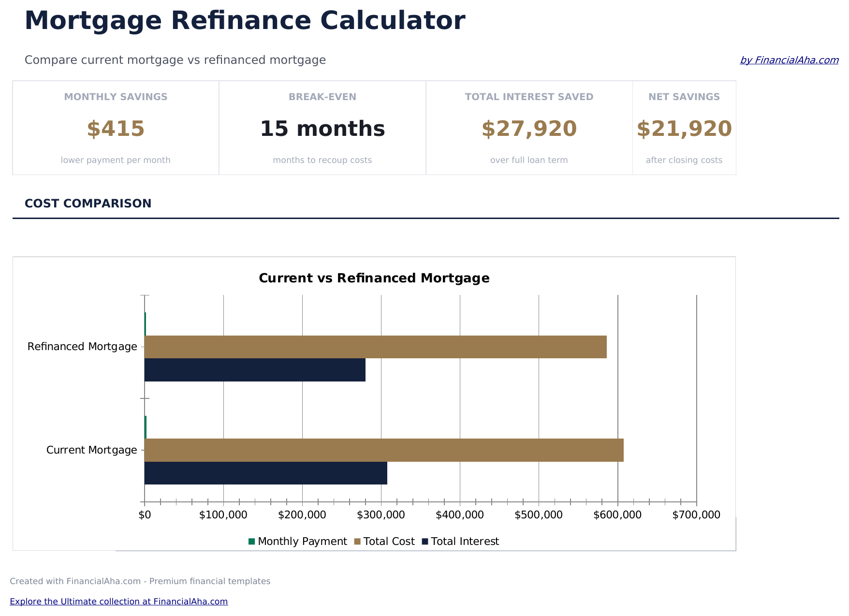Screen dimensions: 849x616
Task: Select the Refinanced Mortgage Total Interest bar
Action: pos(255,370)
